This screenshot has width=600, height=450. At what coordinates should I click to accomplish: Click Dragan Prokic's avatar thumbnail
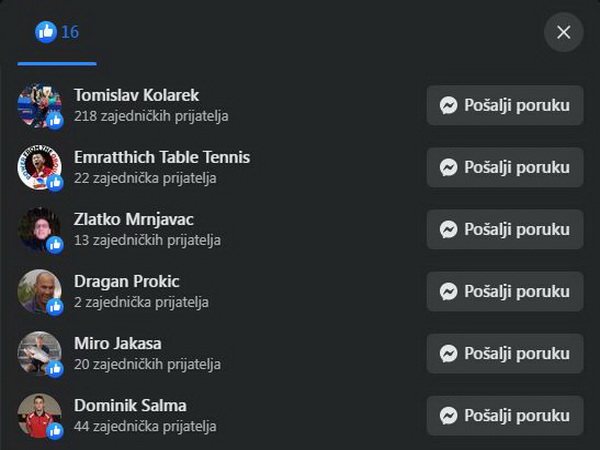click(38, 291)
